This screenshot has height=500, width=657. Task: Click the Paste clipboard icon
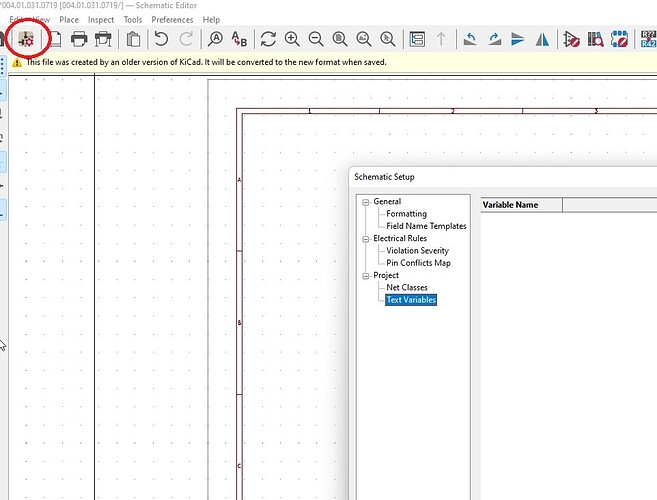pyautogui.click(x=133, y=39)
